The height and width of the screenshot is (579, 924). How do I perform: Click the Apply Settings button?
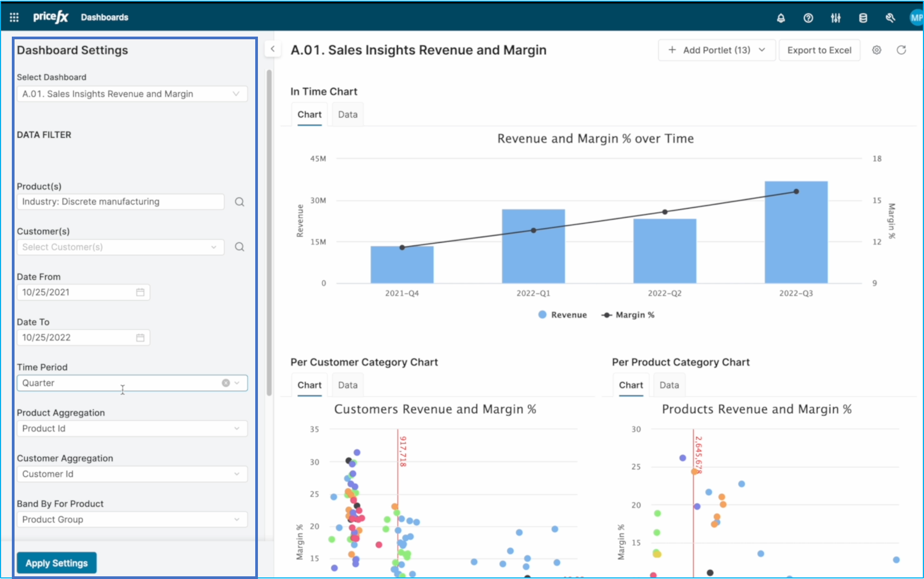point(57,563)
